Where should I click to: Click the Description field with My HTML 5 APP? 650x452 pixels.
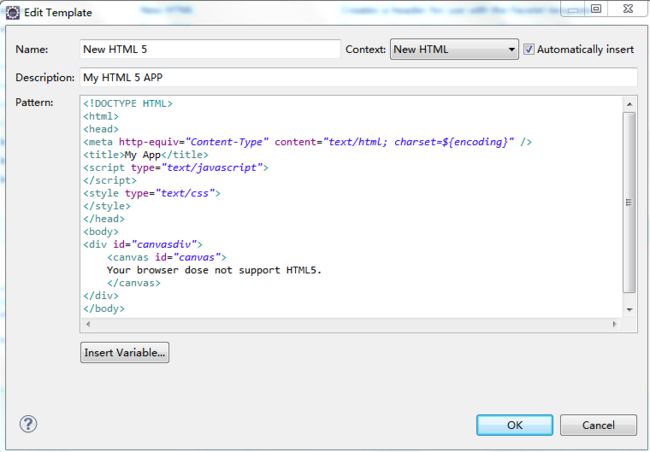pos(359,78)
